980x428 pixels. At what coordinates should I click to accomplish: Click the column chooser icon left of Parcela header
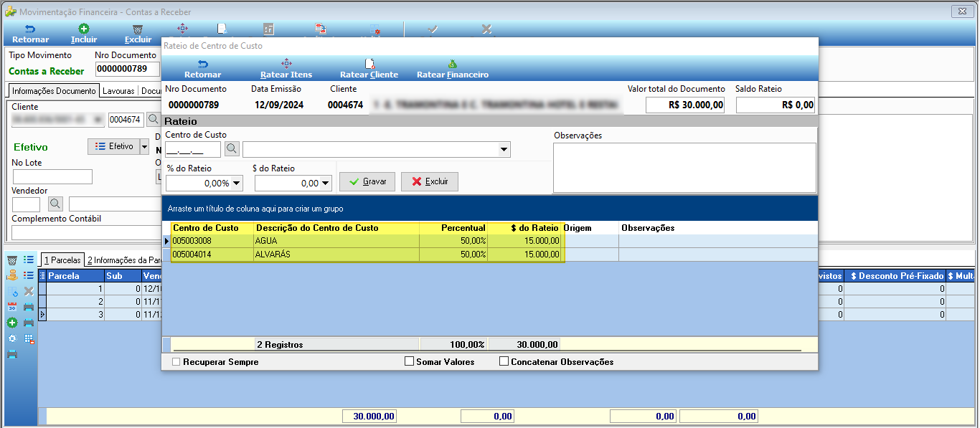[x=42, y=276]
